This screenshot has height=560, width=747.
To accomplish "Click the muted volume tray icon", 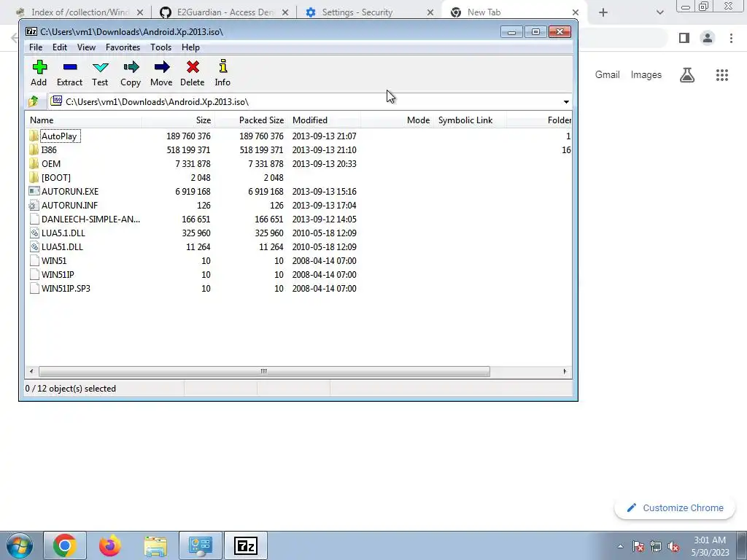I will [x=673, y=547].
